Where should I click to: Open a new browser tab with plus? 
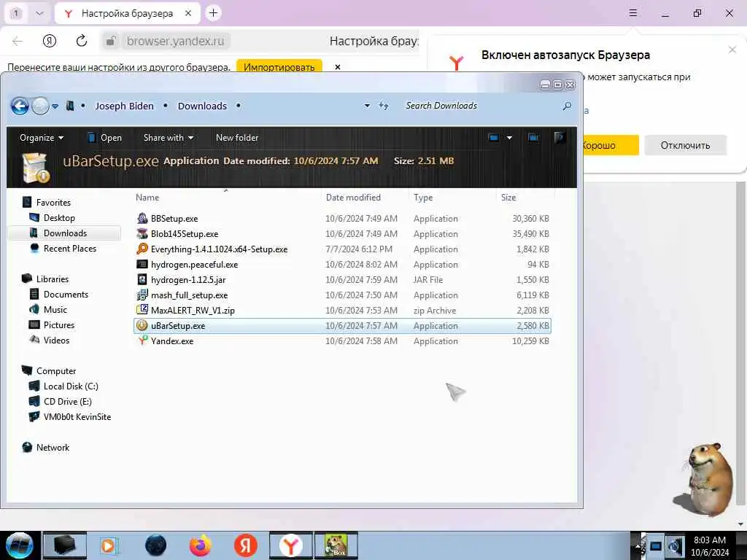click(214, 13)
